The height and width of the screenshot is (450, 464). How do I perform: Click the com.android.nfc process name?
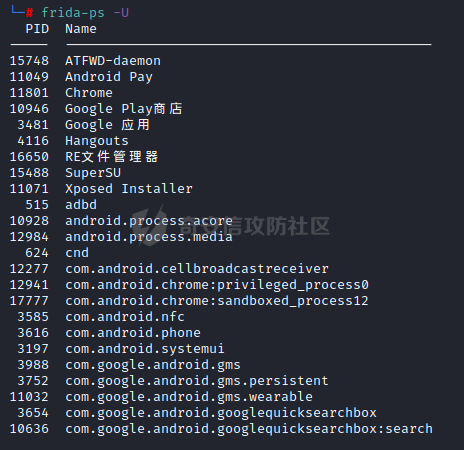pyautogui.click(x=125, y=317)
